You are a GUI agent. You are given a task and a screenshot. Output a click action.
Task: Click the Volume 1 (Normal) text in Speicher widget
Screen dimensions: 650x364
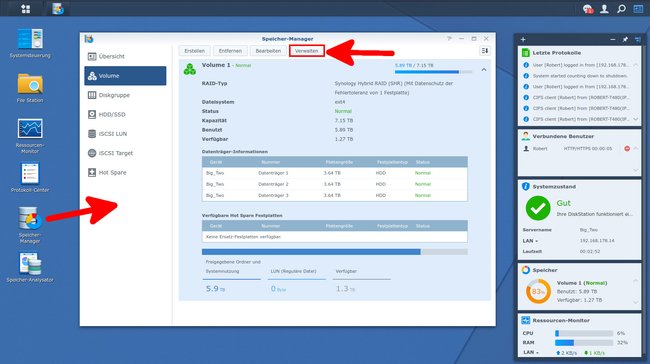pyautogui.click(x=582, y=283)
